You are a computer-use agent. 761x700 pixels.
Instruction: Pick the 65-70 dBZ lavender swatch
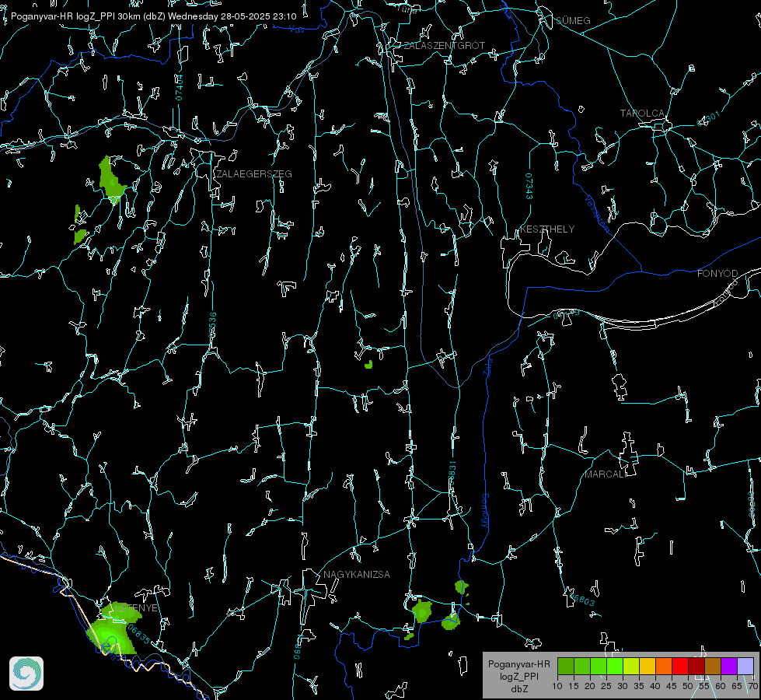[x=745, y=666]
